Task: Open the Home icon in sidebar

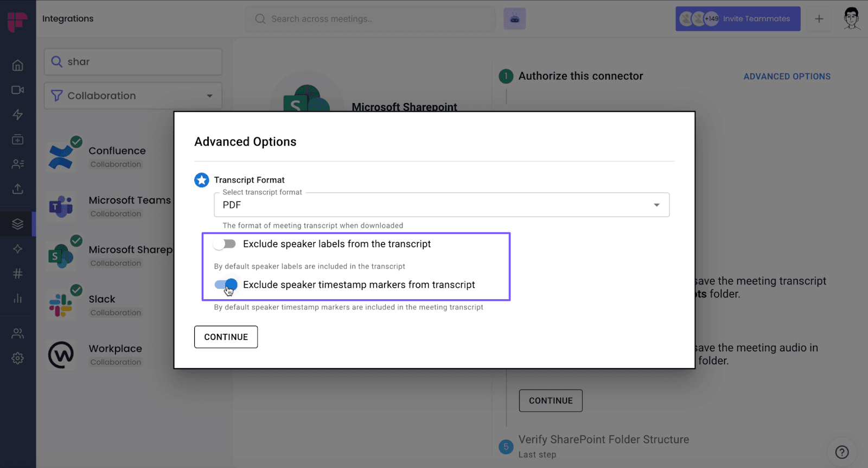Action: (x=18, y=65)
